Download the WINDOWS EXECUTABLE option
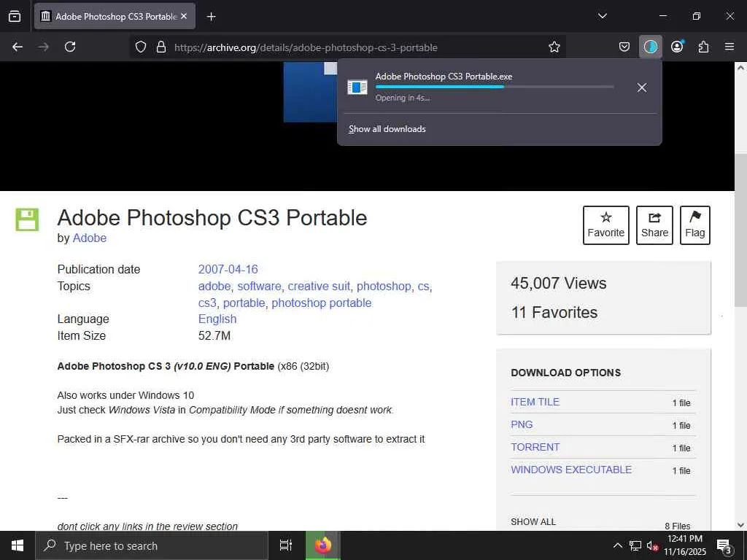Image resolution: width=747 pixels, height=560 pixels. 571,470
